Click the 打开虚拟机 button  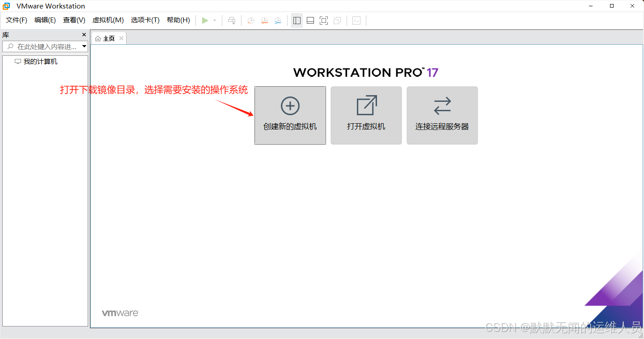click(366, 115)
